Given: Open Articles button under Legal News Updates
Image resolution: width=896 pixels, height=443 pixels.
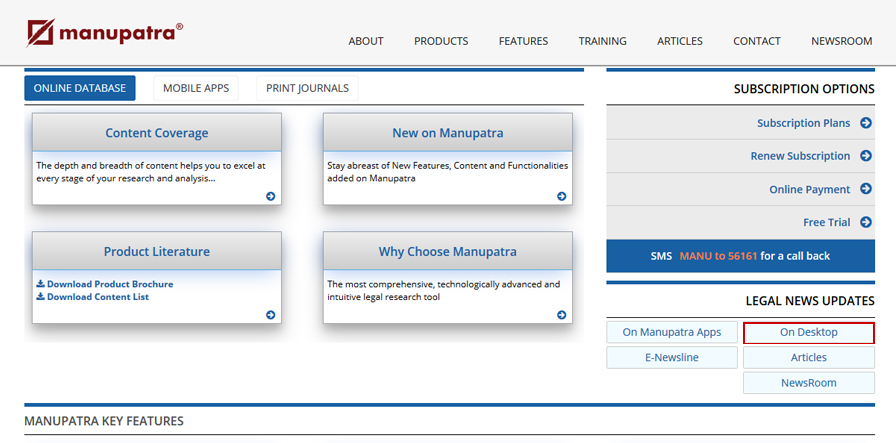Looking at the screenshot, I should pyautogui.click(x=809, y=357).
